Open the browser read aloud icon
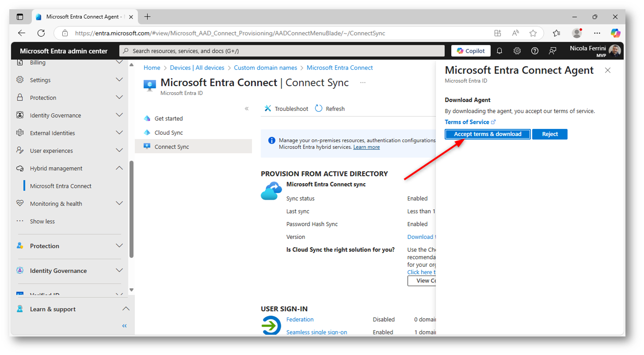 (x=515, y=33)
